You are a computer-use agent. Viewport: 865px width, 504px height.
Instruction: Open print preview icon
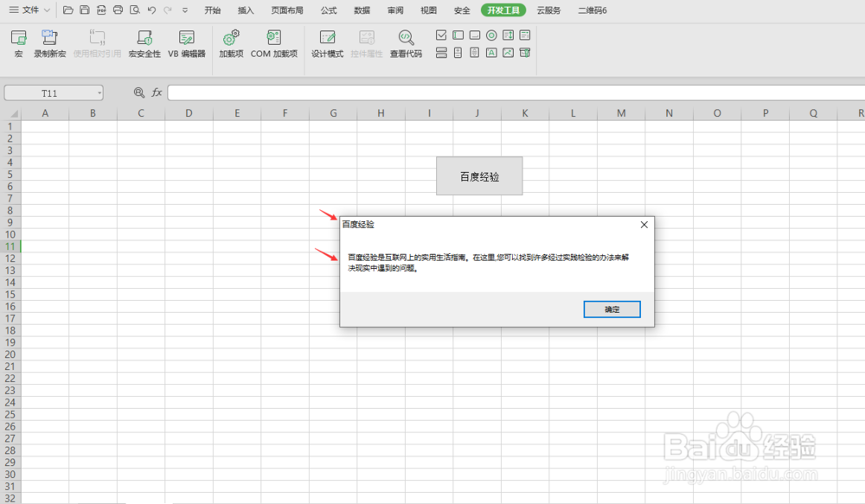(135, 10)
